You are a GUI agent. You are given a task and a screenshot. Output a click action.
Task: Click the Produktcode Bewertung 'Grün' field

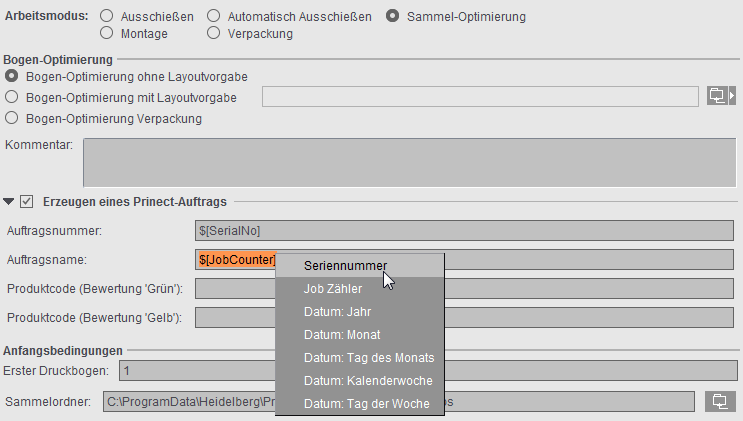point(464,289)
